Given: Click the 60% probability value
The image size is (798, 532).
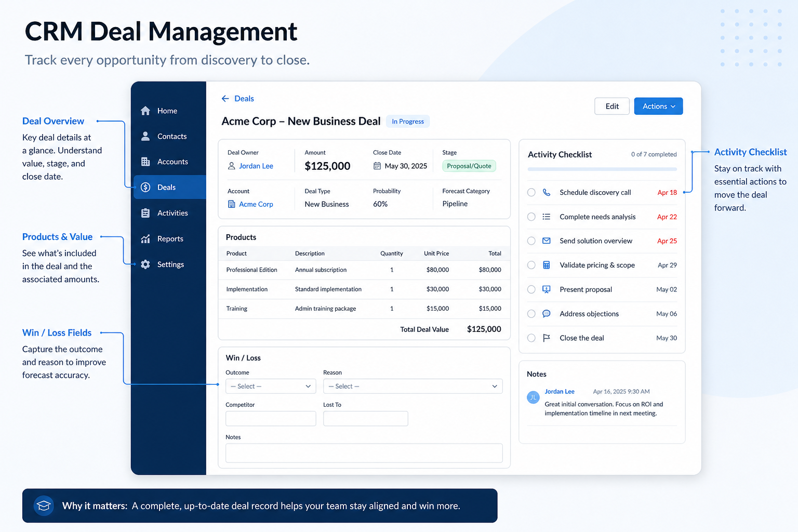Looking at the screenshot, I should coord(380,204).
